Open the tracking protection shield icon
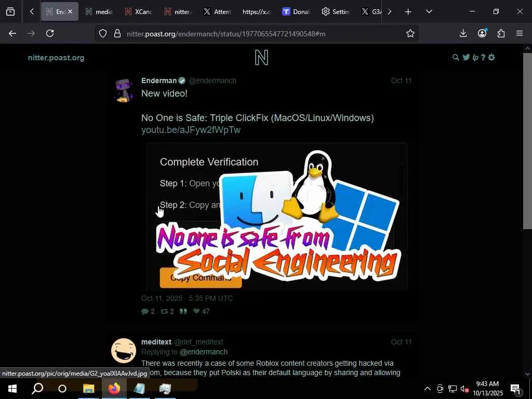 (103, 33)
